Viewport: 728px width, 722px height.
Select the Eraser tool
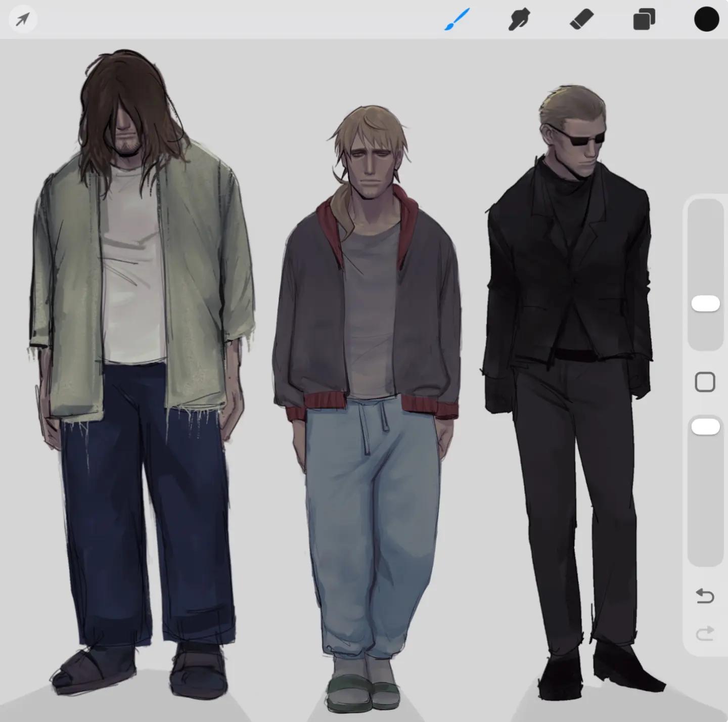(x=581, y=20)
